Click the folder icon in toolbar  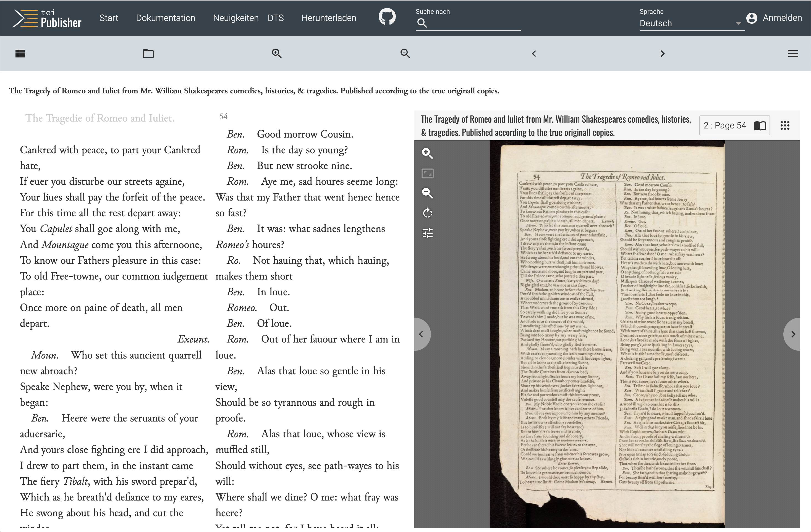click(148, 54)
